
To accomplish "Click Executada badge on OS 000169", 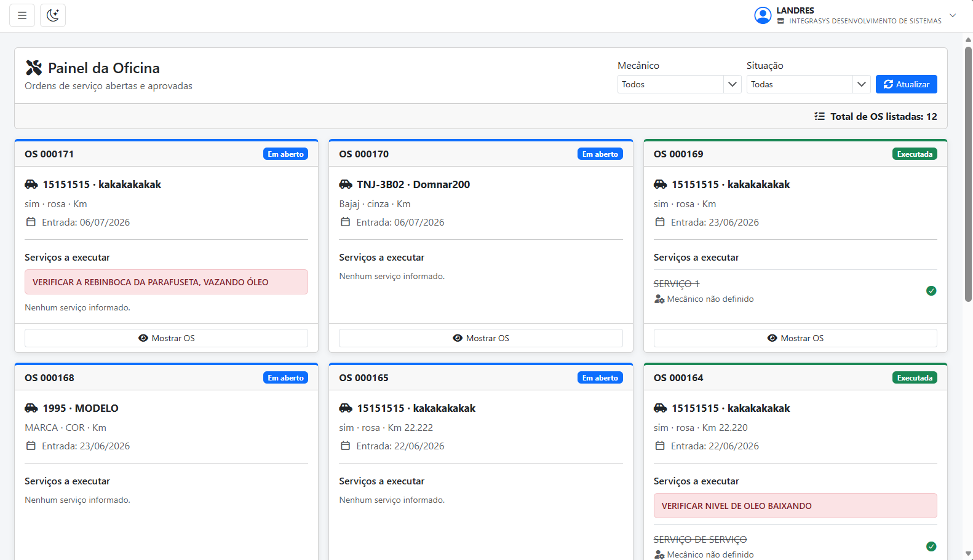I will (x=915, y=154).
